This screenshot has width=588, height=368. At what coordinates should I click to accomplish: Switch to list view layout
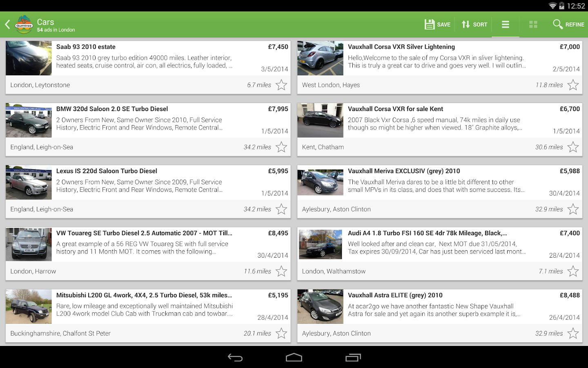tap(506, 25)
